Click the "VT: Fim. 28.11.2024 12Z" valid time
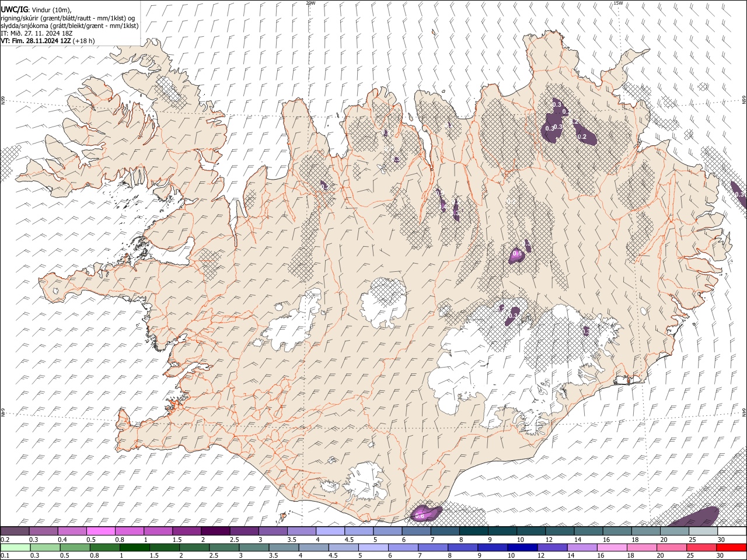The height and width of the screenshot is (560, 747). [x=36, y=41]
